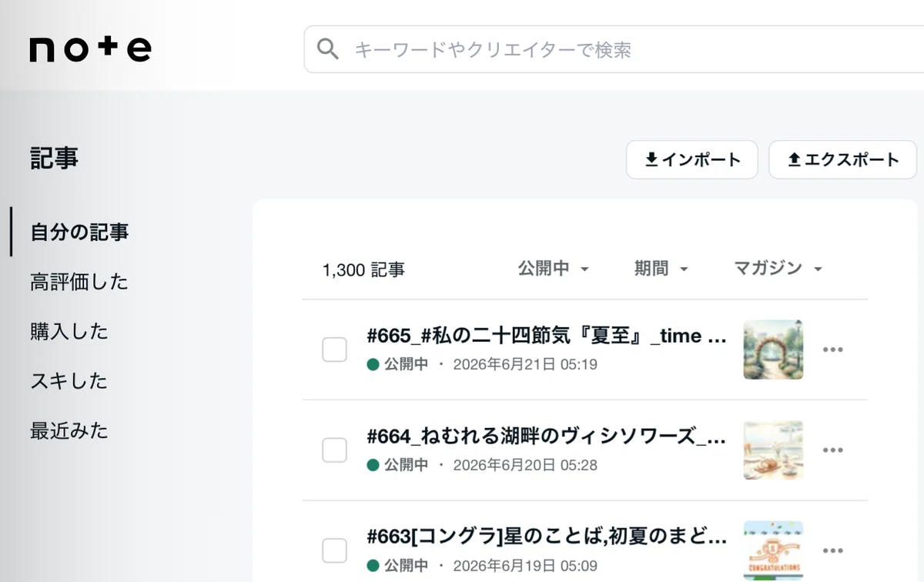The width and height of the screenshot is (924, 582).
Task: Open more options for article #664
Action: pos(833,450)
